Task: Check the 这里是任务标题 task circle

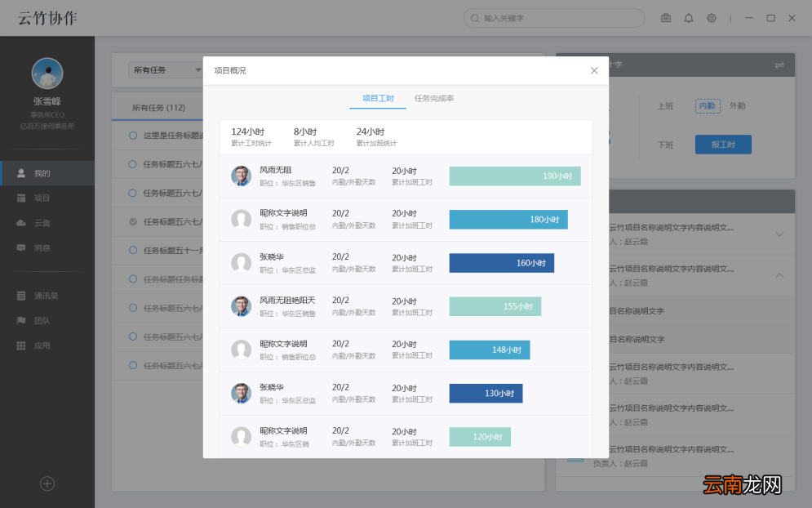Action: tap(133, 136)
